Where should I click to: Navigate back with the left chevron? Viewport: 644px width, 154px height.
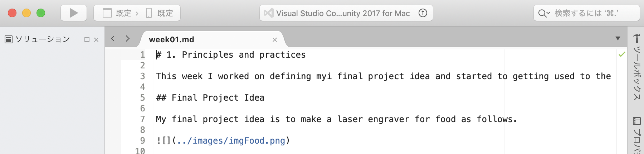[113, 39]
